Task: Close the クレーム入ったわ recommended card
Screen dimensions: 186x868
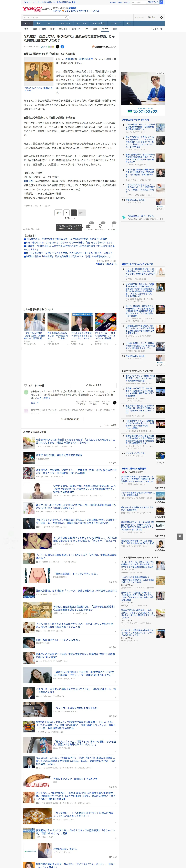Action: click(x=44, y=344)
